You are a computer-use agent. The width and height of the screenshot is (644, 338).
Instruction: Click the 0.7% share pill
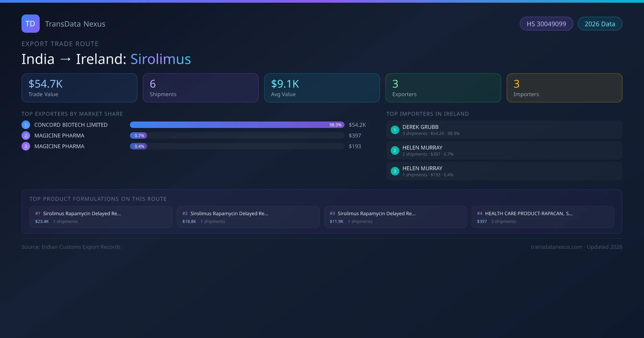139,135
